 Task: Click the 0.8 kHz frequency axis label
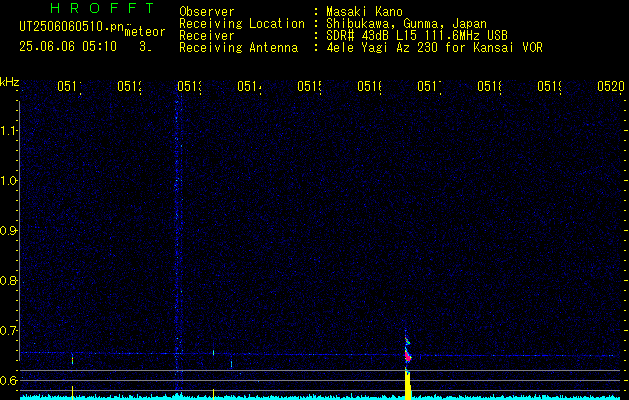tap(8, 280)
